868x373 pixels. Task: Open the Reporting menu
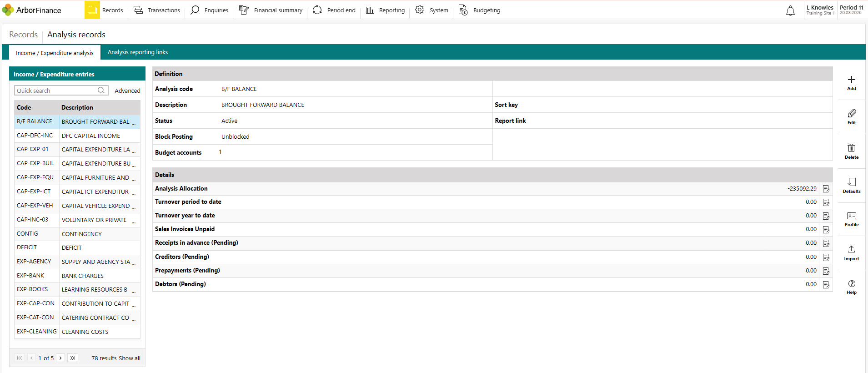click(x=385, y=10)
